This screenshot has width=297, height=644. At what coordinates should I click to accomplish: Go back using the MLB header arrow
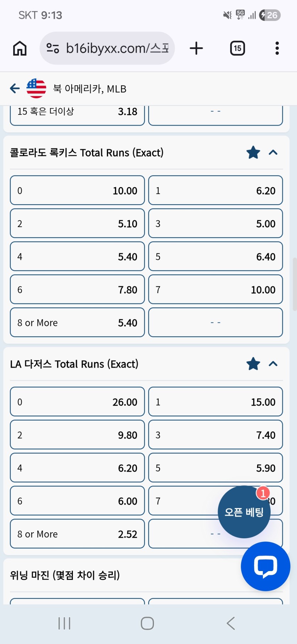[x=15, y=88]
